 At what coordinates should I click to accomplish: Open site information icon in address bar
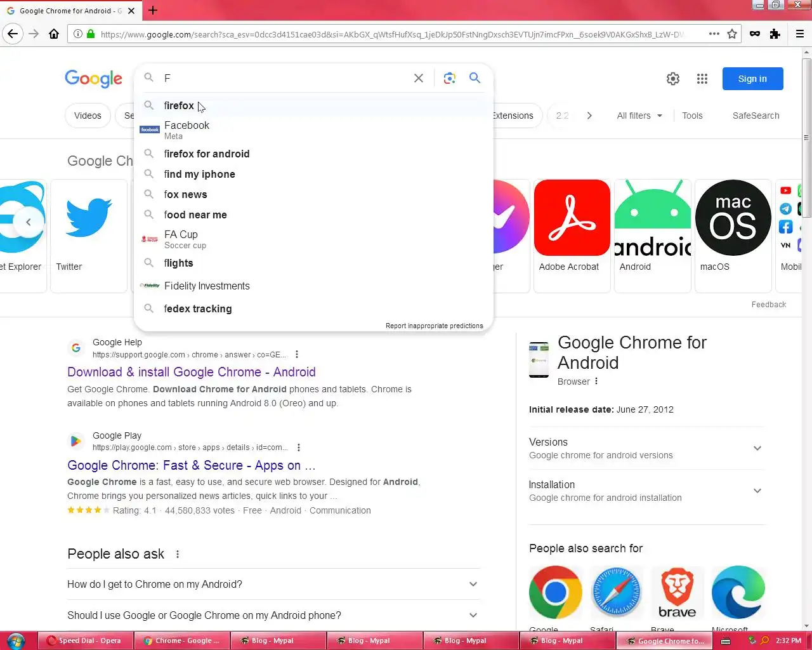77,34
